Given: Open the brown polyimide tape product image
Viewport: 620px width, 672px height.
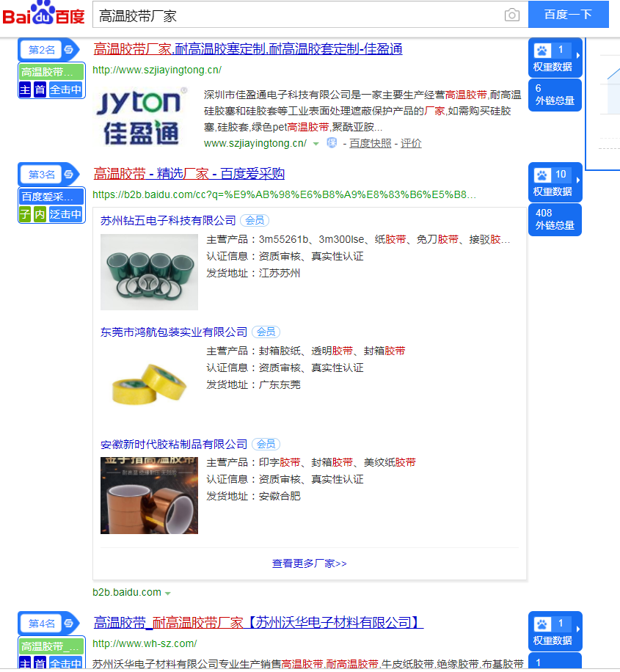Looking at the screenshot, I should pos(149,495).
